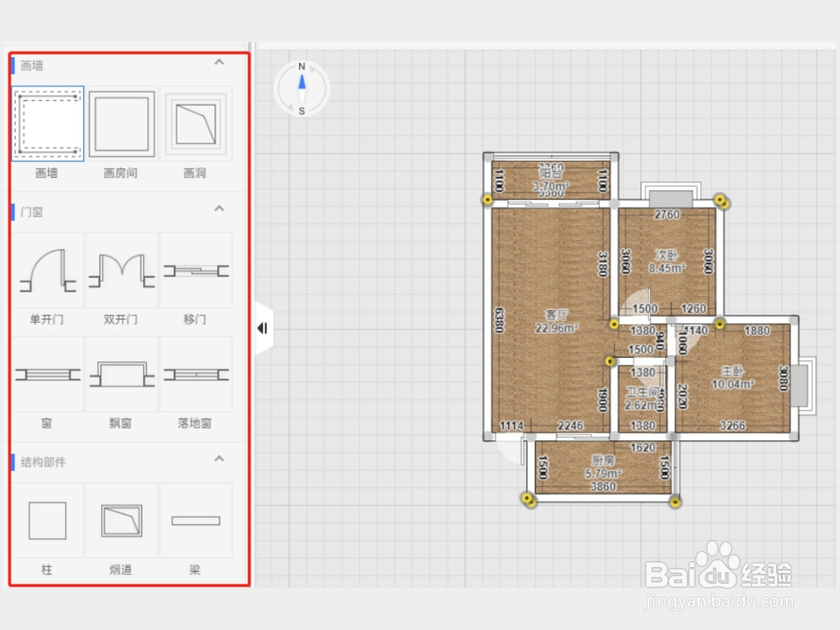Select the entrance door left of 厨房

[x=511, y=450]
